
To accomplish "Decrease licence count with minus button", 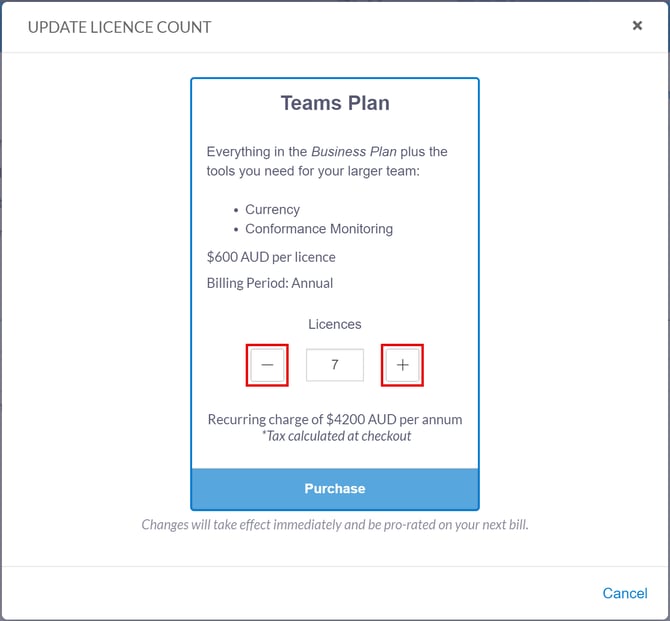I will tap(267, 365).
